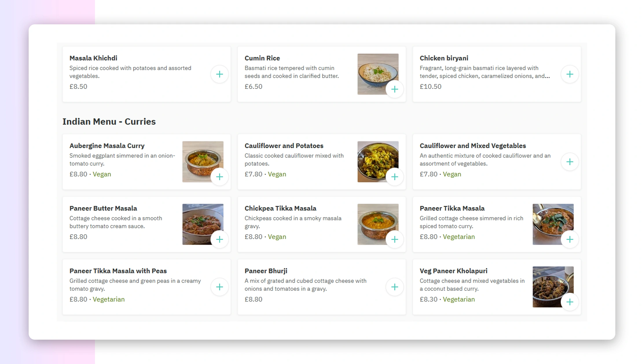Select the Paneer Bhurji dish name
The image size is (644, 364).
pos(266,271)
